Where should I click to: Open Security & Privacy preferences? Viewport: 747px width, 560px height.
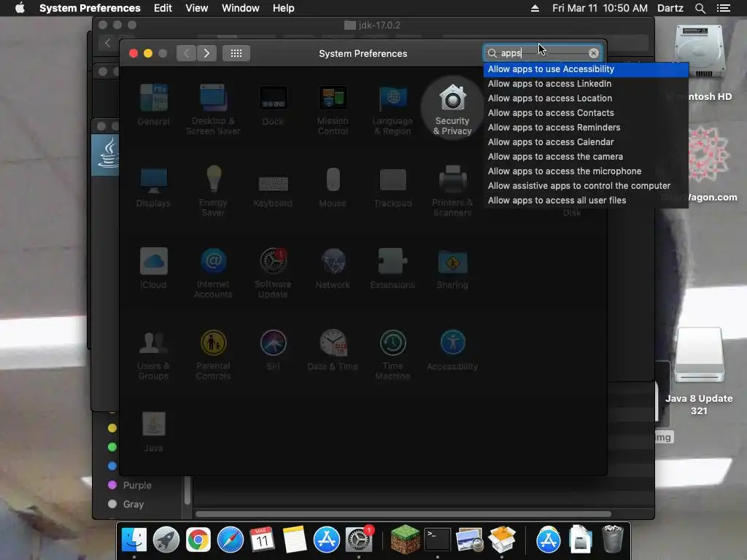(452, 109)
